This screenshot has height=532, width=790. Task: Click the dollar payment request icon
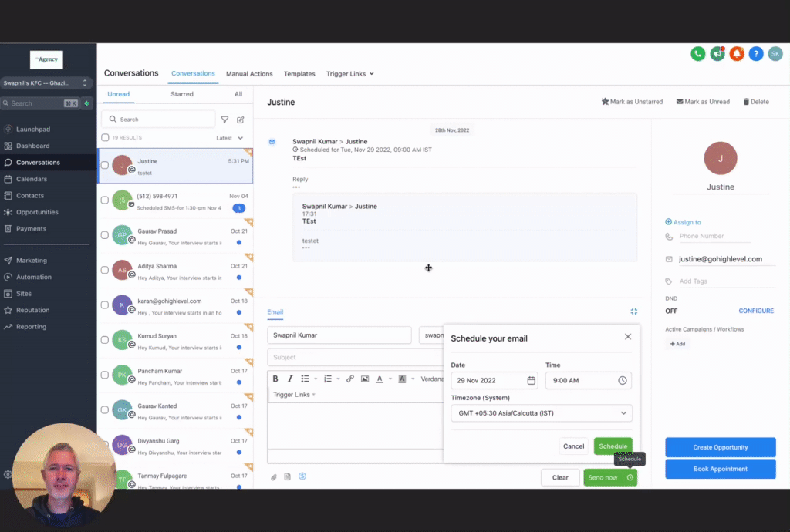(x=302, y=476)
